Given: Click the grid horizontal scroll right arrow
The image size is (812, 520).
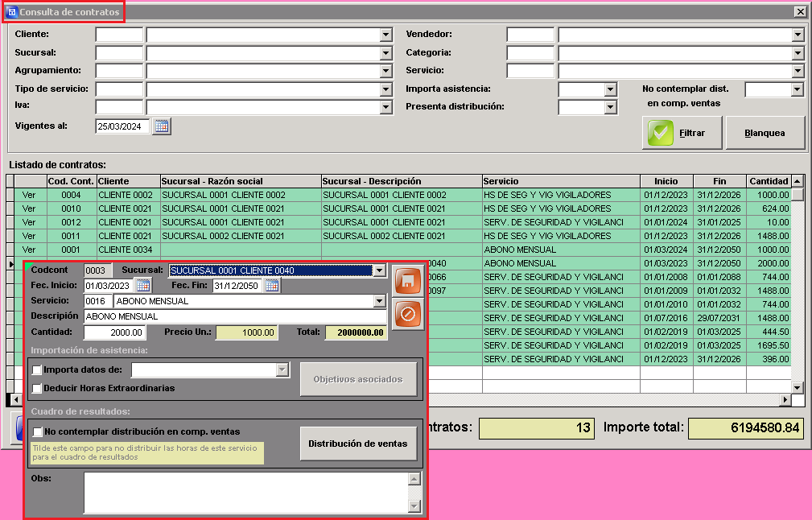Looking at the screenshot, I should pos(785,400).
